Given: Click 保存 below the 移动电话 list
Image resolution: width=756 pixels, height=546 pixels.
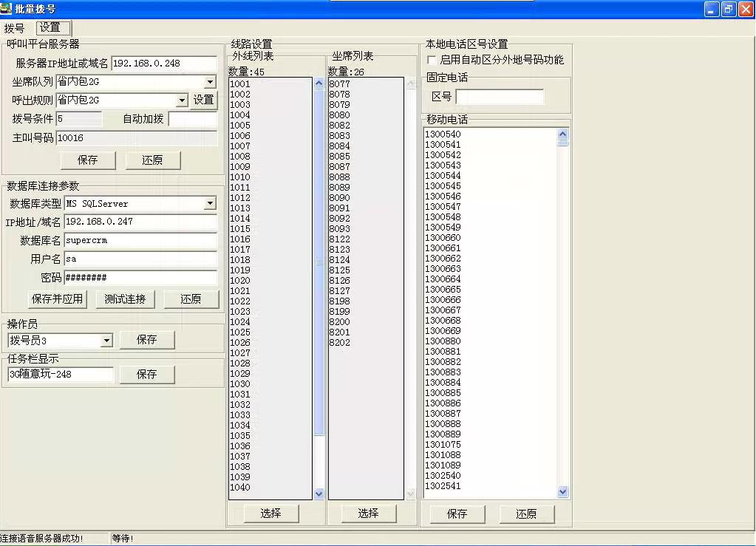Looking at the screenshot, I should pos(457,513).
